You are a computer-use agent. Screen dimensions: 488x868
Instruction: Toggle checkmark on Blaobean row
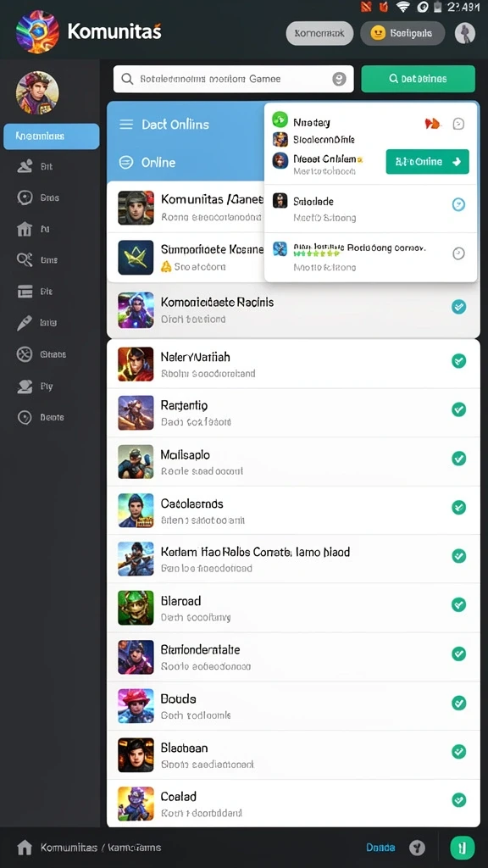click(x=458, y=751)
